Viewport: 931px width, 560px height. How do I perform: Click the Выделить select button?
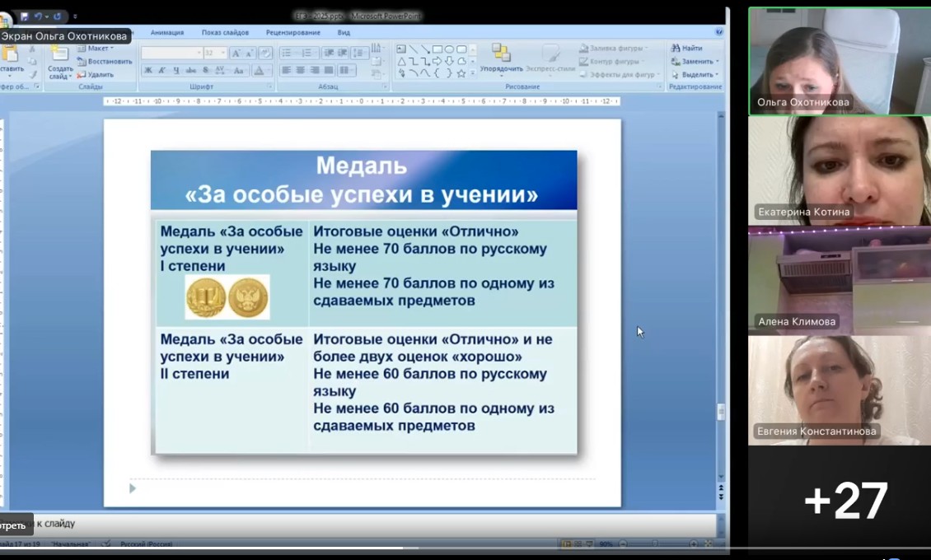[x=694, y=75]
